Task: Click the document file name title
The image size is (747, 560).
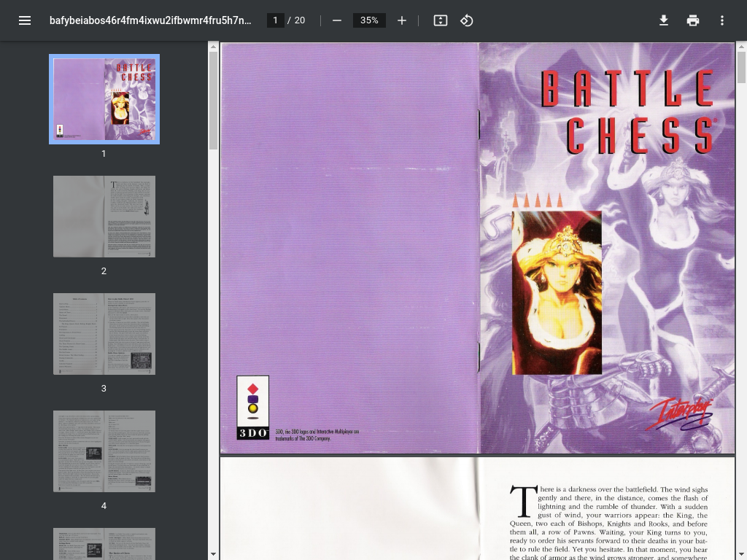Action: pos(150,20)
